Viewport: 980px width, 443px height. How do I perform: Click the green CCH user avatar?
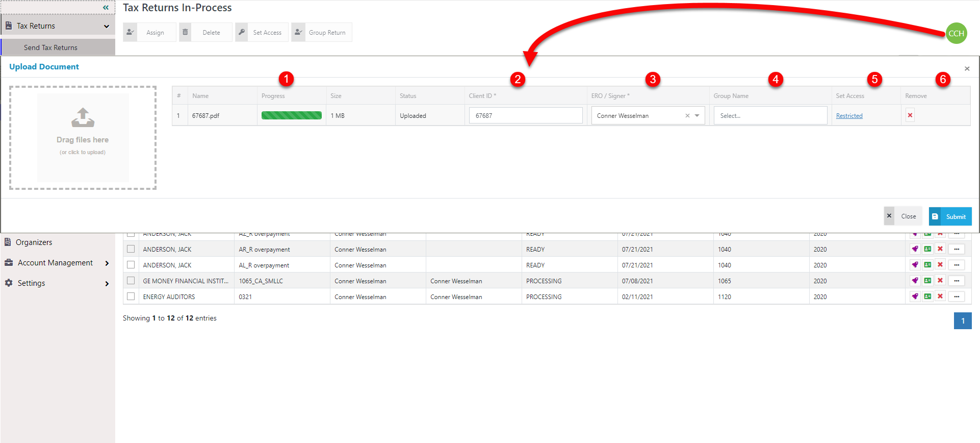956,34
